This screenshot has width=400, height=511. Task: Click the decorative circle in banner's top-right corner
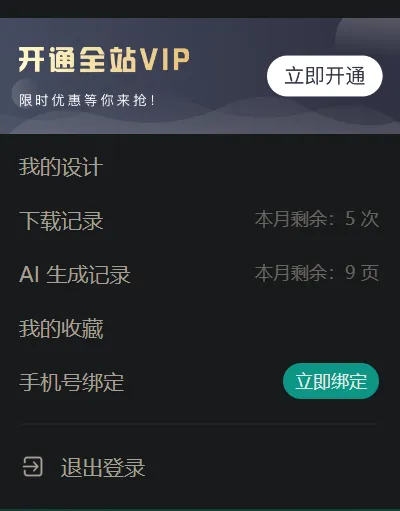tap(368, 33)
